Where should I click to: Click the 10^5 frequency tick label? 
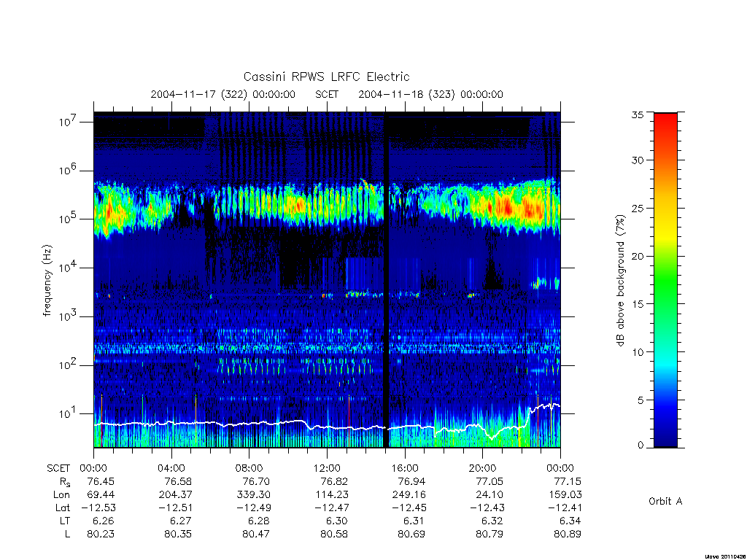pyautogui.click(x=69, y=218)
